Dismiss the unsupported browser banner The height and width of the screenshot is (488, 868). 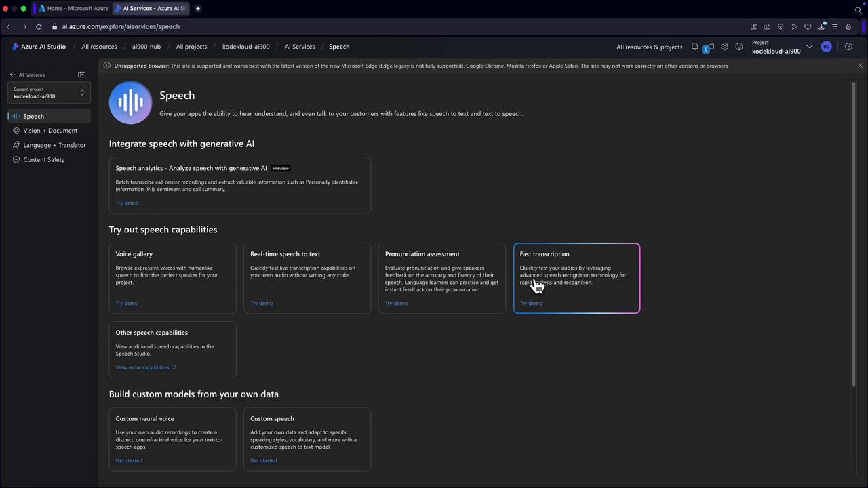[x=860, y=66]
